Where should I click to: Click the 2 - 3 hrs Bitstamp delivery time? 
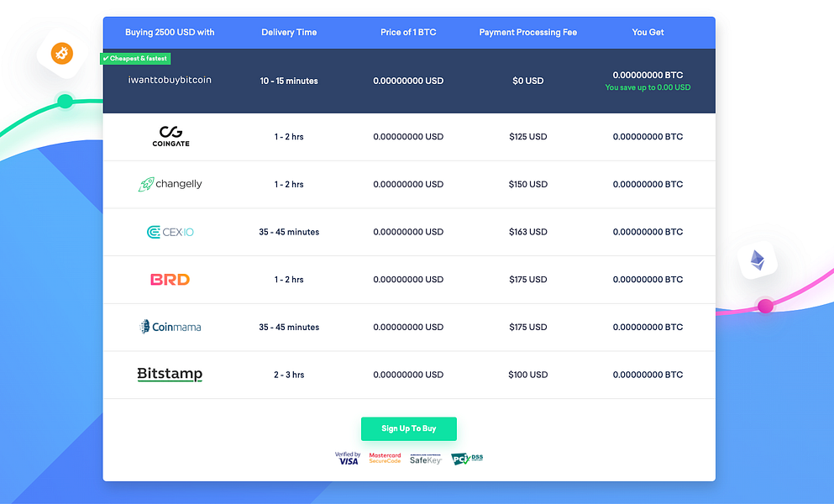point(289,375)
